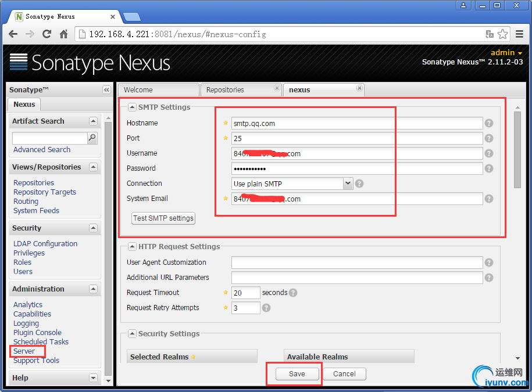Collapse the Artifact Search panel
532x392 pixels.
(93, 121)
